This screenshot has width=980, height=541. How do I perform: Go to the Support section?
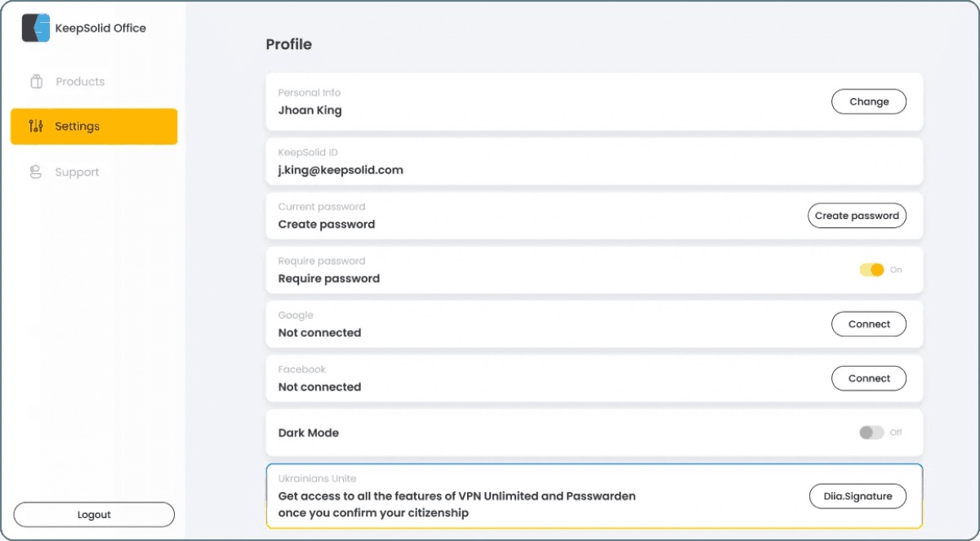click(77, 172)
